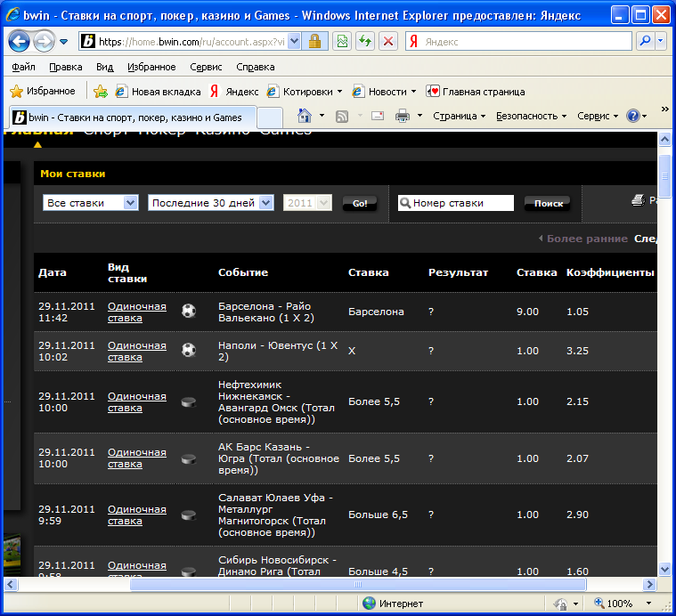The width and height of the screenshot is (676, 616).
Task: Expand the address bar URL dropdown
Action: [294, 41]
